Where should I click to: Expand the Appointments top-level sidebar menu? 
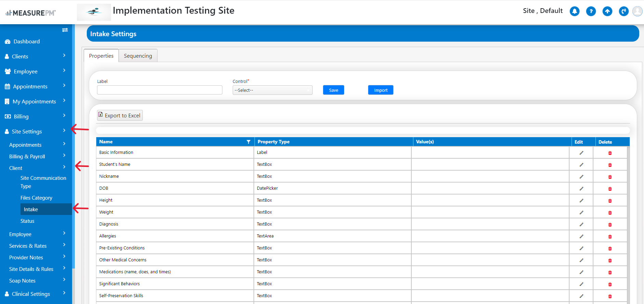(x=36, y=86)
